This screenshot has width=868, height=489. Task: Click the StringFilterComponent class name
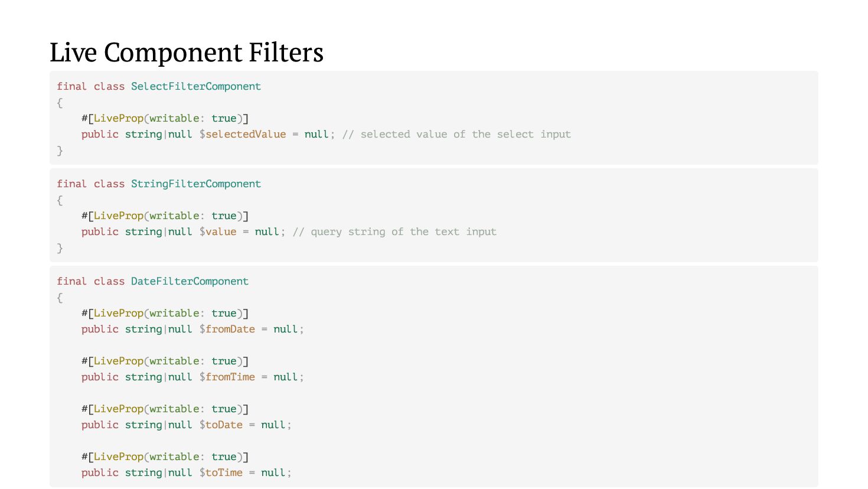[195, 184]
